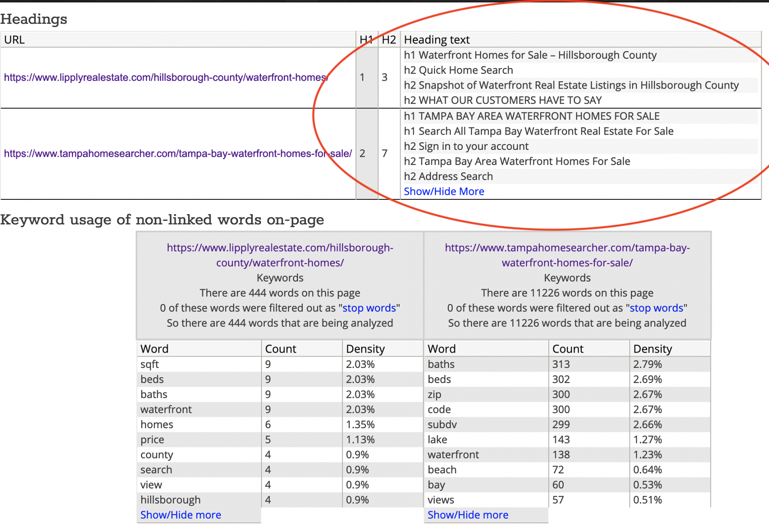
Task: Click density 2.79% for baths
Action: (x=647, y=364)
